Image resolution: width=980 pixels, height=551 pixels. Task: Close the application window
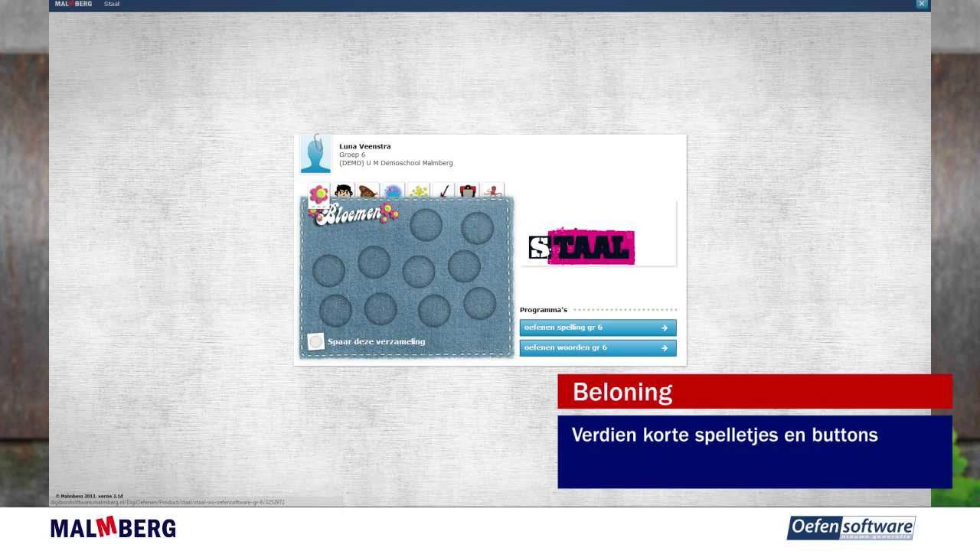point(922,4)
